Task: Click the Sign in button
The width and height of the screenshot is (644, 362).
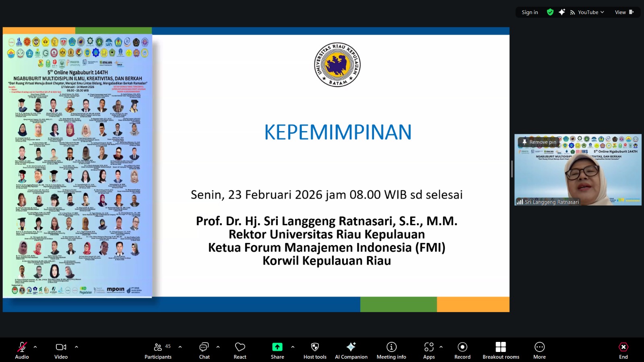Action: pos(530,12)
